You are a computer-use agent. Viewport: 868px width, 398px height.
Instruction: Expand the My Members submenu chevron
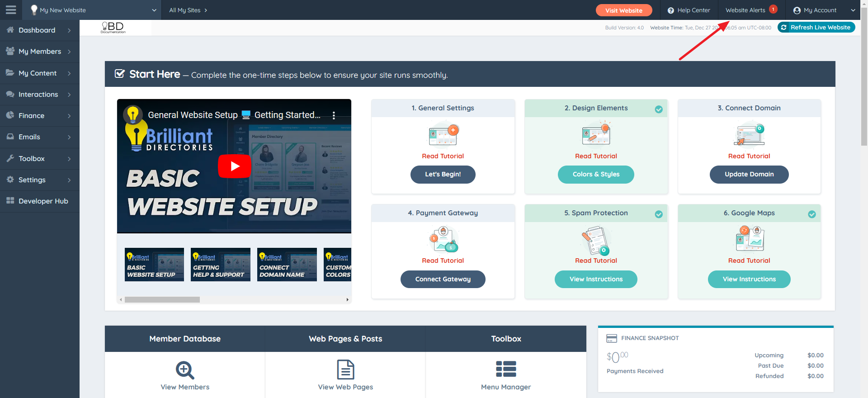(x=69, y=52)
